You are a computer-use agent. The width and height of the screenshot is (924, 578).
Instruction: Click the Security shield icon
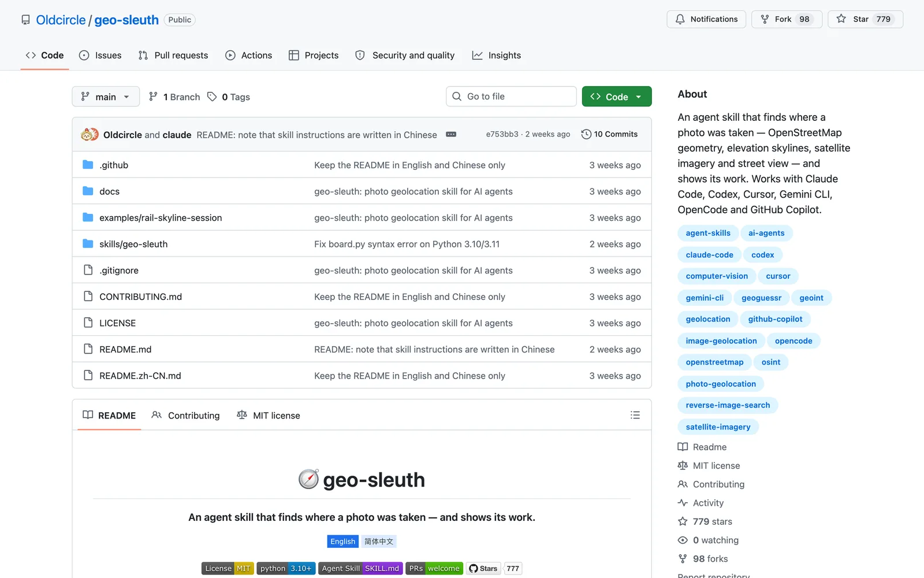click(360, 55)
